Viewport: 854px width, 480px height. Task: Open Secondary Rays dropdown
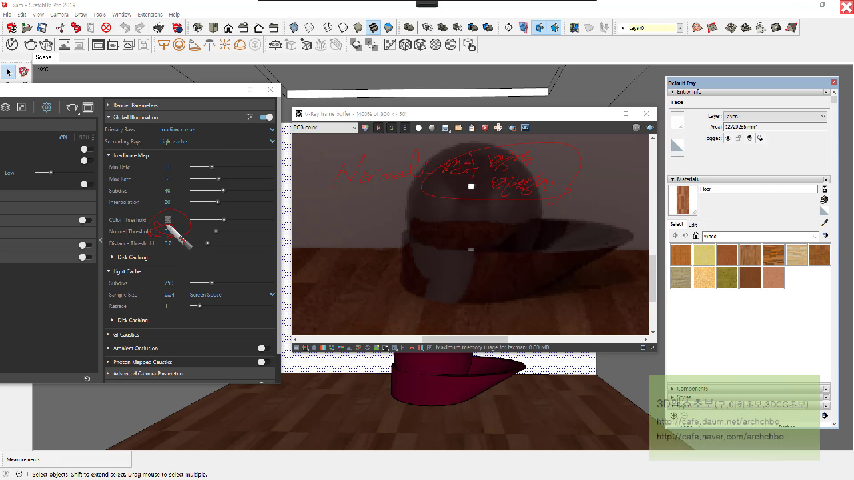click(x=218, y=142)
